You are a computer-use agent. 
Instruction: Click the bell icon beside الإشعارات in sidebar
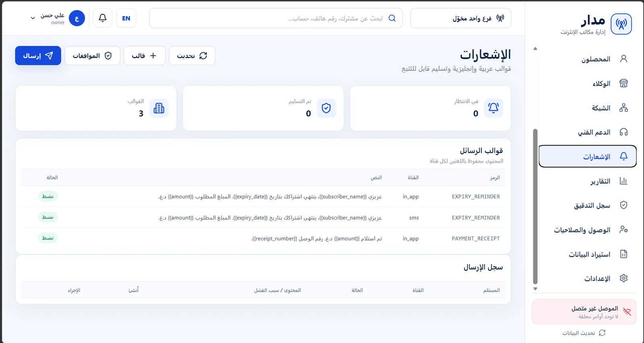623,156
